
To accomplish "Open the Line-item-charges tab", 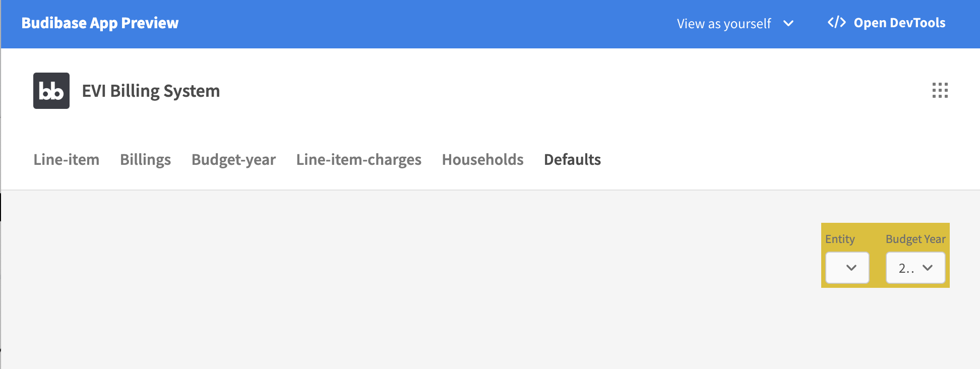I will click(x=358, y=160).
